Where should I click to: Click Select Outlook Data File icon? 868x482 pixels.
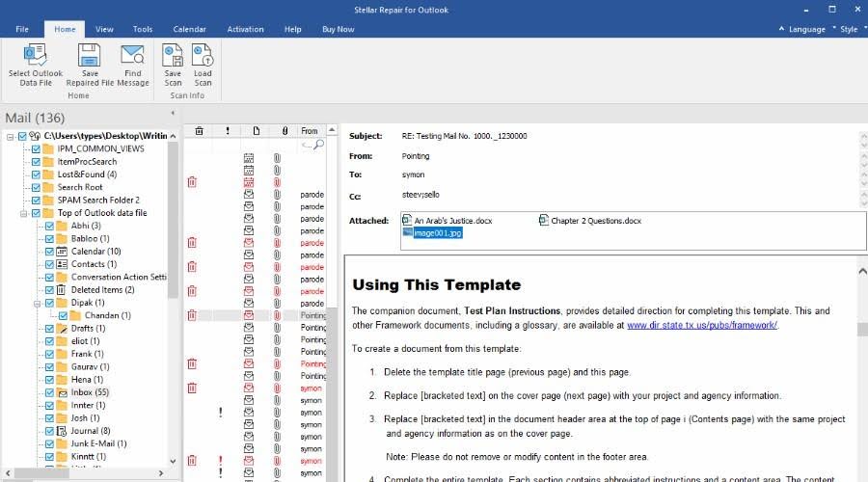(x=36, y=66)
